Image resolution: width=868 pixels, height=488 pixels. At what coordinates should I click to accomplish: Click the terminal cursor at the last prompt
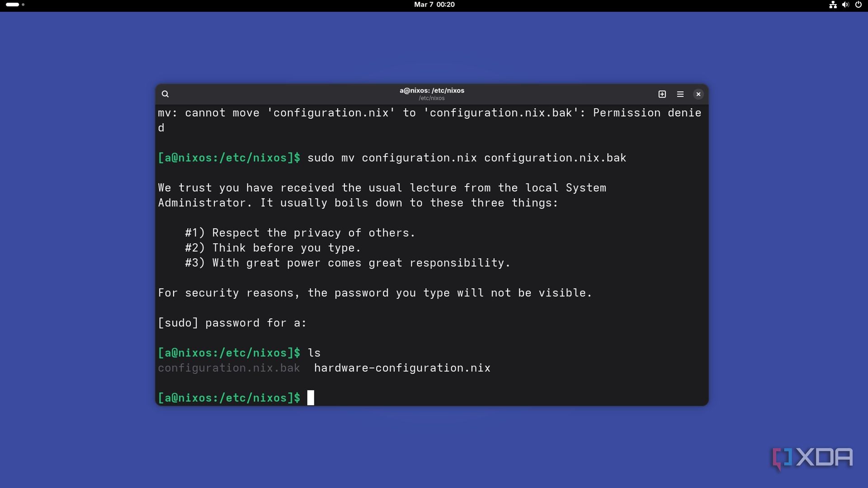(x=311, y=398)
